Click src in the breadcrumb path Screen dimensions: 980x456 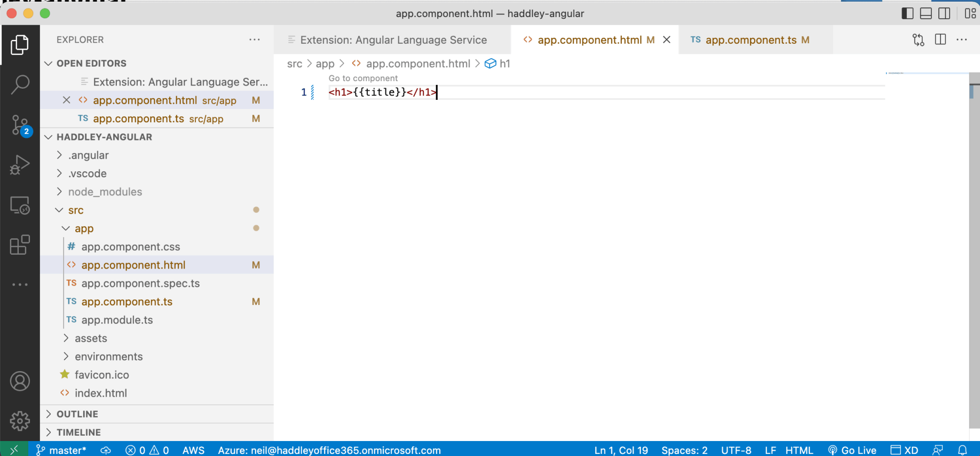295,64
